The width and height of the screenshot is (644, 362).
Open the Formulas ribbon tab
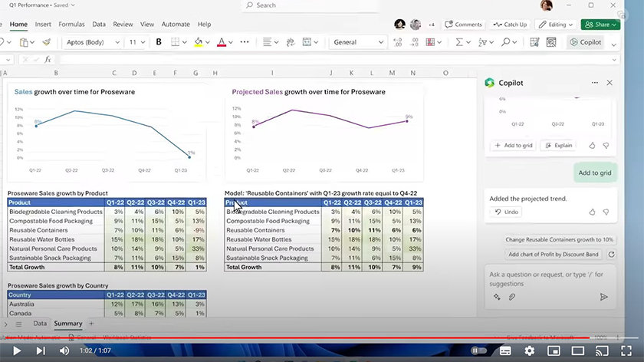coord(71,25)
